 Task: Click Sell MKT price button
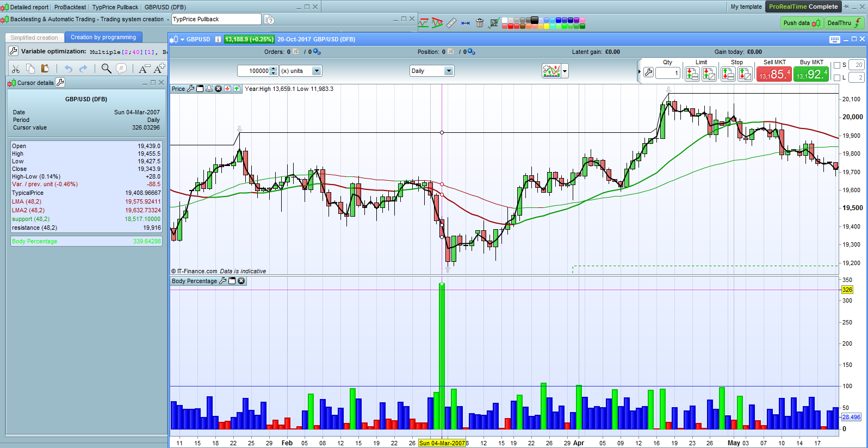774,74
